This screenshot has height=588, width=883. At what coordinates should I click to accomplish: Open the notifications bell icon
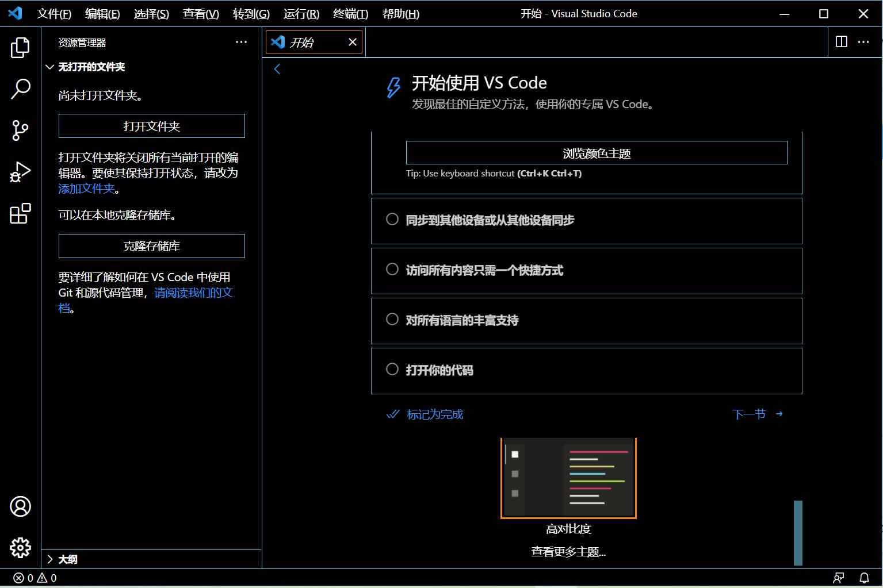(864, 578)
